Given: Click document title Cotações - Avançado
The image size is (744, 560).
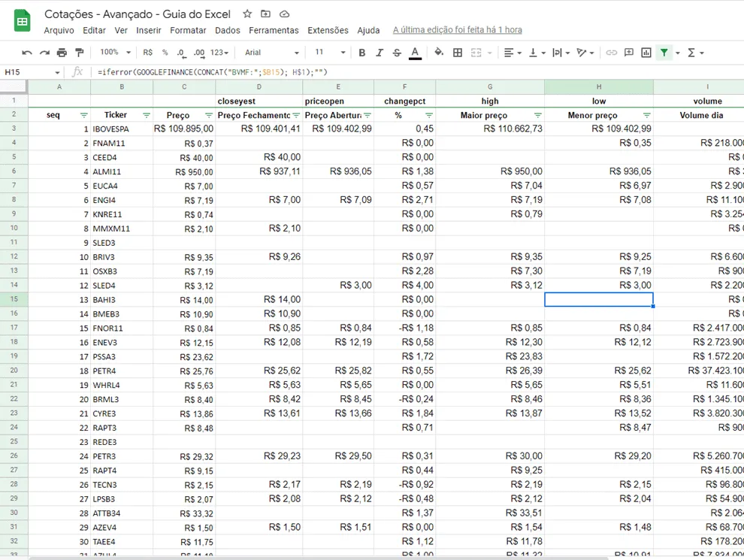Looking at the screenshot, I should 138,14.
